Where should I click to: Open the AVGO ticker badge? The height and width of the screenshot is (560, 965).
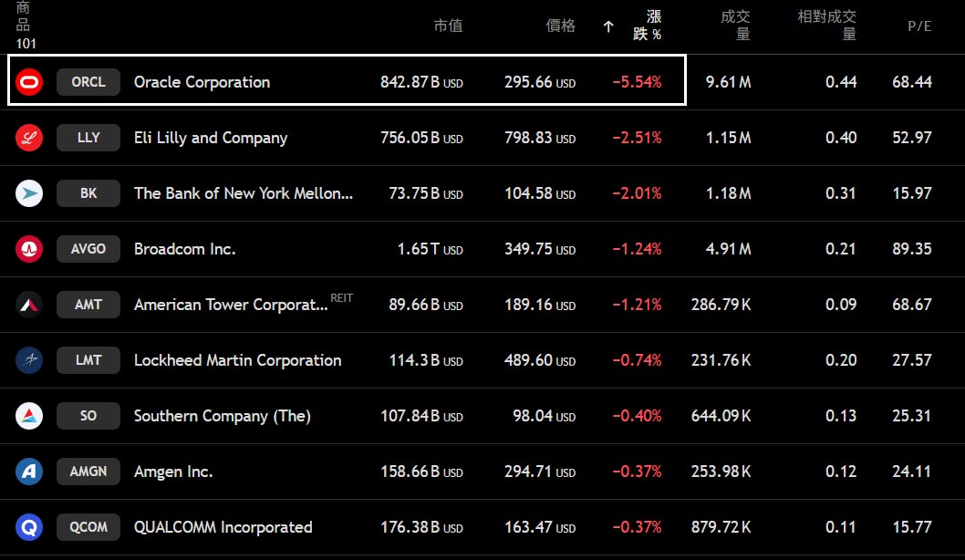88,249
